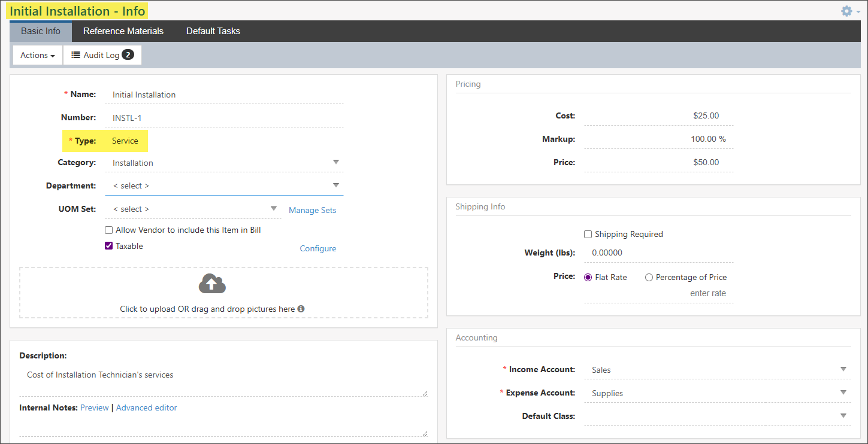The width and height of the screenshot is (868, 444).
Task: Expand the Income Account dropdown
Action: click(843, 369)
